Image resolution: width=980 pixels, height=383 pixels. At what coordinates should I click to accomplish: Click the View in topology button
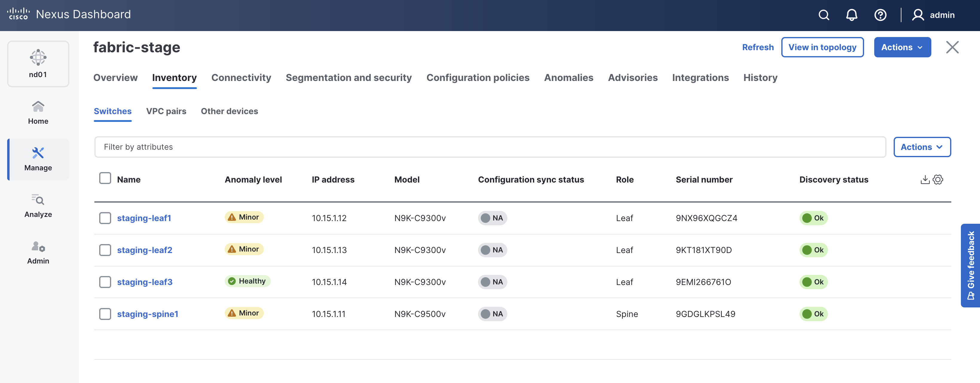click(x=822, y=47)
